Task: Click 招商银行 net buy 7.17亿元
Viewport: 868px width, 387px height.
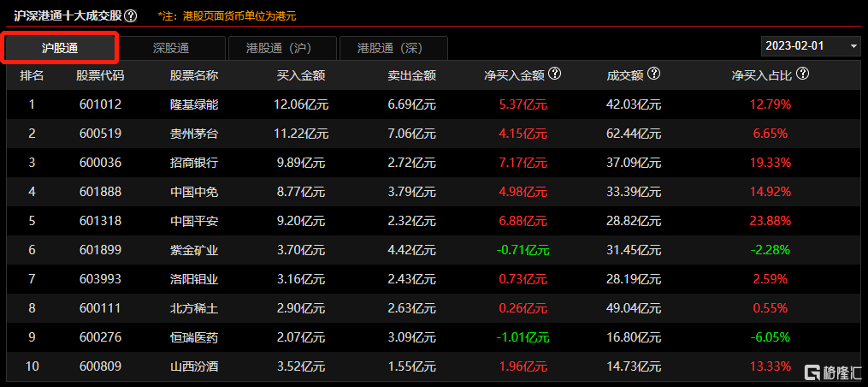Action: click(x=523, y=163)
